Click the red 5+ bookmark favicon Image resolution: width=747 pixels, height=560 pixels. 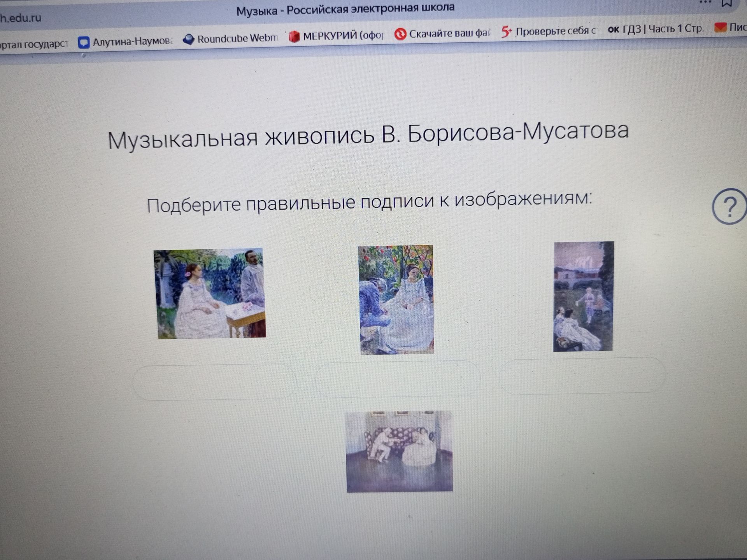point(506,32)
